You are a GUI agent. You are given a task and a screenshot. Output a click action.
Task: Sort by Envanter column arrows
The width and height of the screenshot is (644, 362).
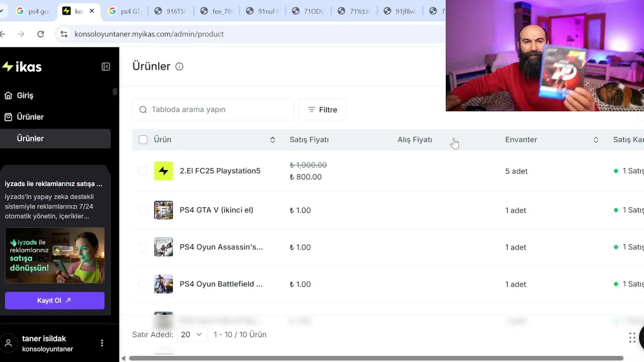point(596,140)
